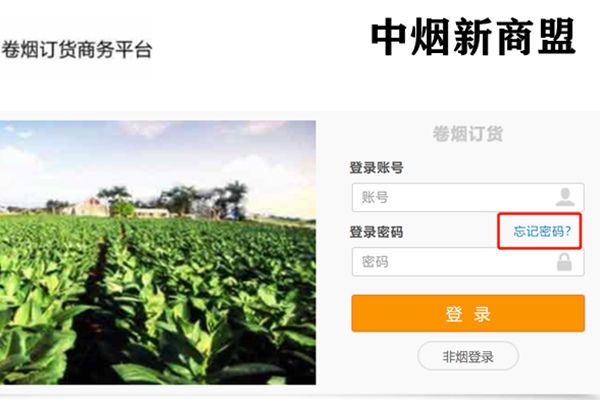Viewport: 600px width, 400px height.
Task: Click the farmhouse in the banner photo
Action: pos(91,207)
